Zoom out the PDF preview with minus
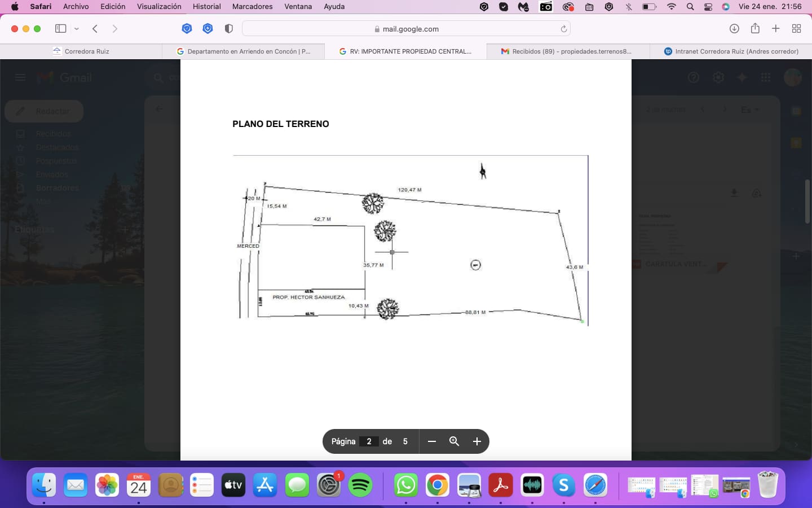 tap(432, 441)
